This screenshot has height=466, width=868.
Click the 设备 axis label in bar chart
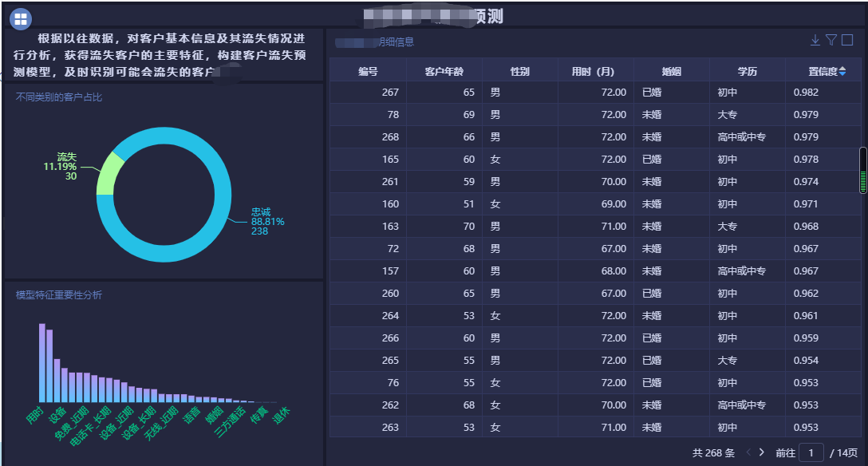coord(57,414)
